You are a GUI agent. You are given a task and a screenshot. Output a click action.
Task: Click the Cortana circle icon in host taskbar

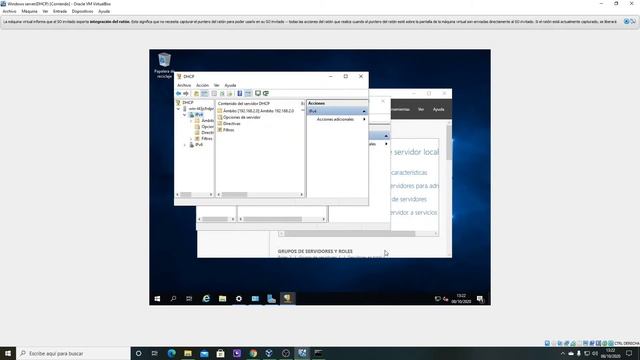click(138, 353)
